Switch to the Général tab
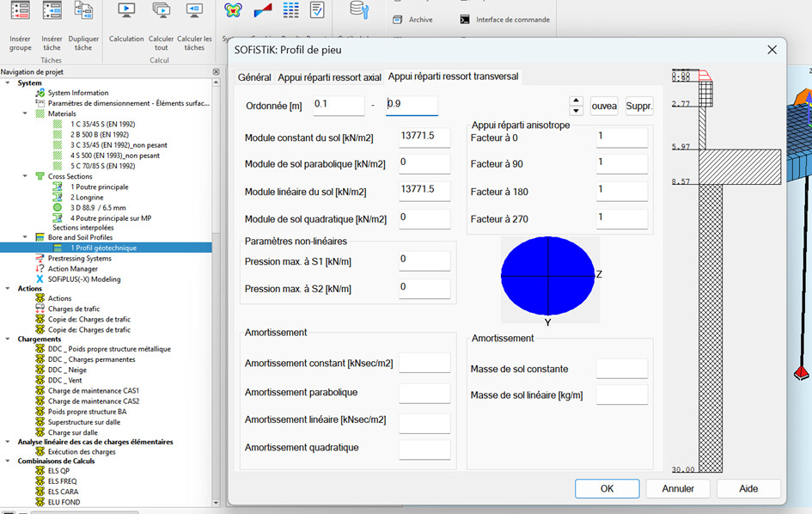 click(254, 77)
